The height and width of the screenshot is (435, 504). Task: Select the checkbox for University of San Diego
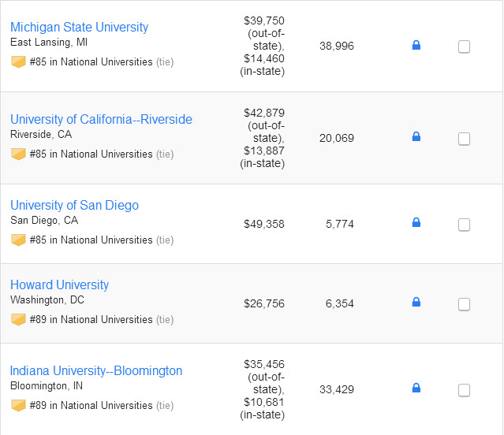[464, 225]
